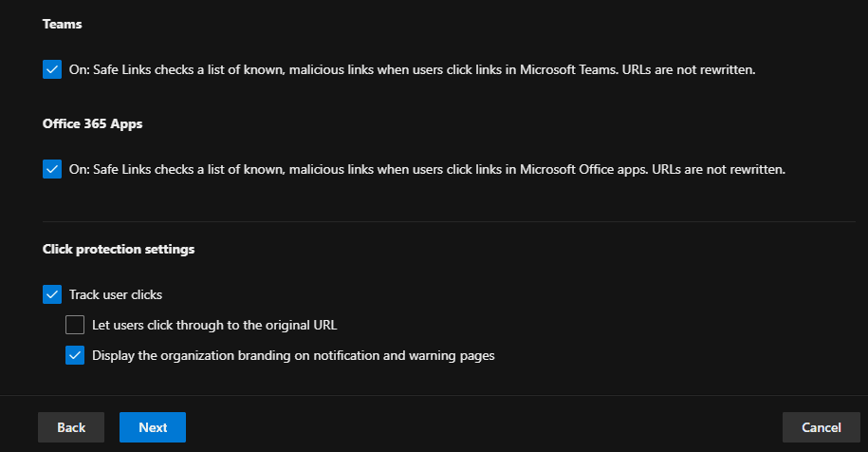Click divider line above Click protection settings
Viewport: 868px width, 452px height.
pos(434,221)
